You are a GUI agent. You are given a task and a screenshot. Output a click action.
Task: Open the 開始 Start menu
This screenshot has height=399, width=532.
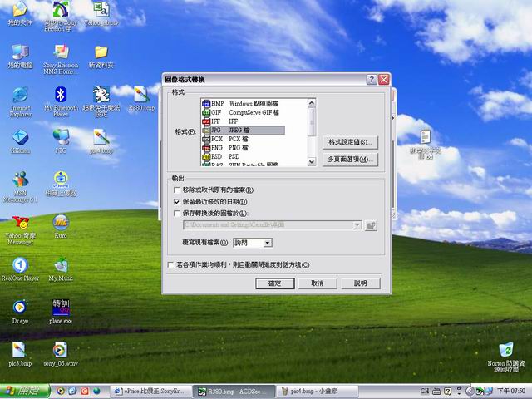tap(25, 392)
